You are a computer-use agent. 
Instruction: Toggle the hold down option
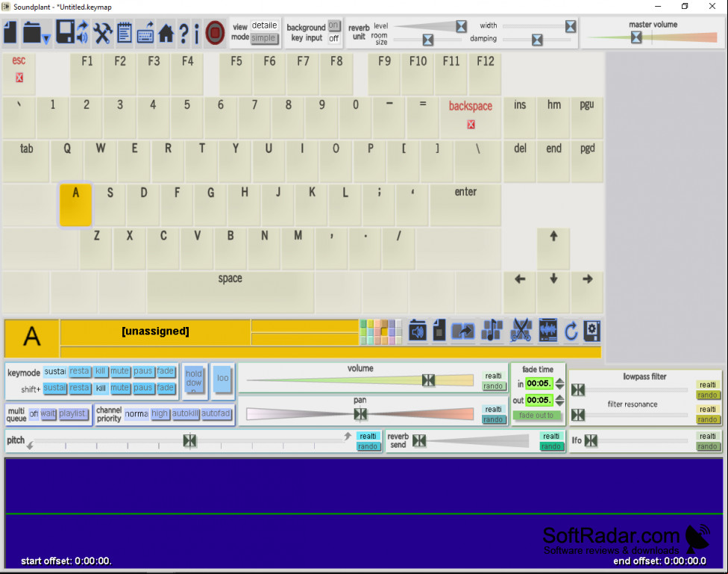(194, 381)
